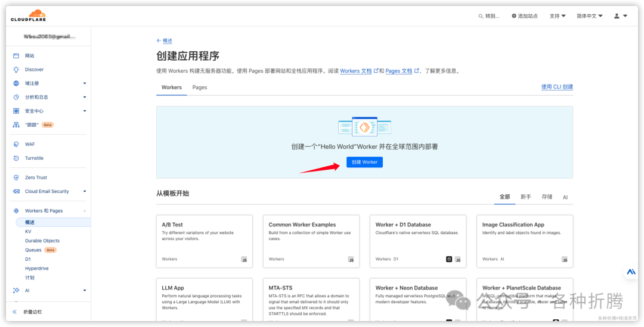The height and width of the screenshot is (327, 644).
Task: Click the JS badge on Common Worker Examples card
Action: click(x=351, y=259)
